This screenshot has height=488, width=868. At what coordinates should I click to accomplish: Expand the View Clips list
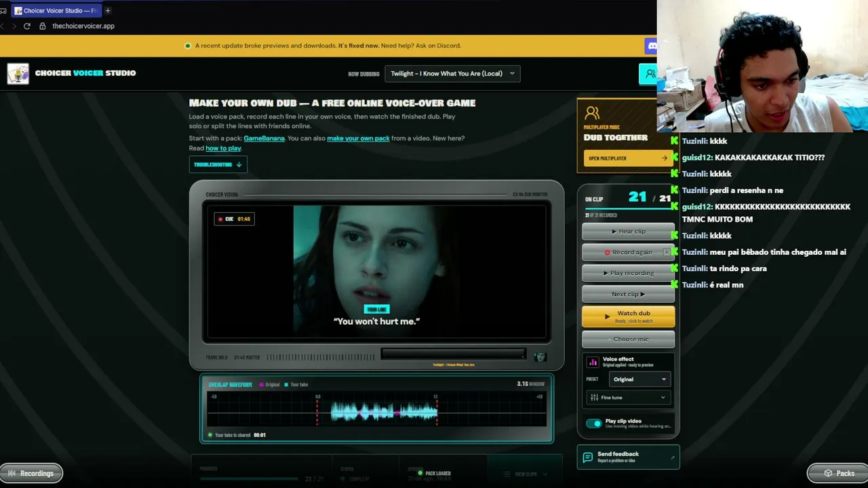[x=525, y=474]
